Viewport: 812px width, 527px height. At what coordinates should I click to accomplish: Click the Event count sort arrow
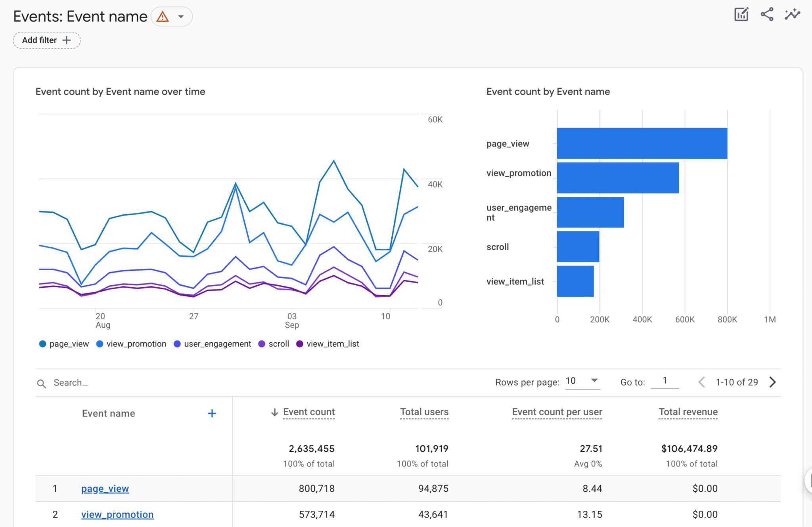pos(274,412)
